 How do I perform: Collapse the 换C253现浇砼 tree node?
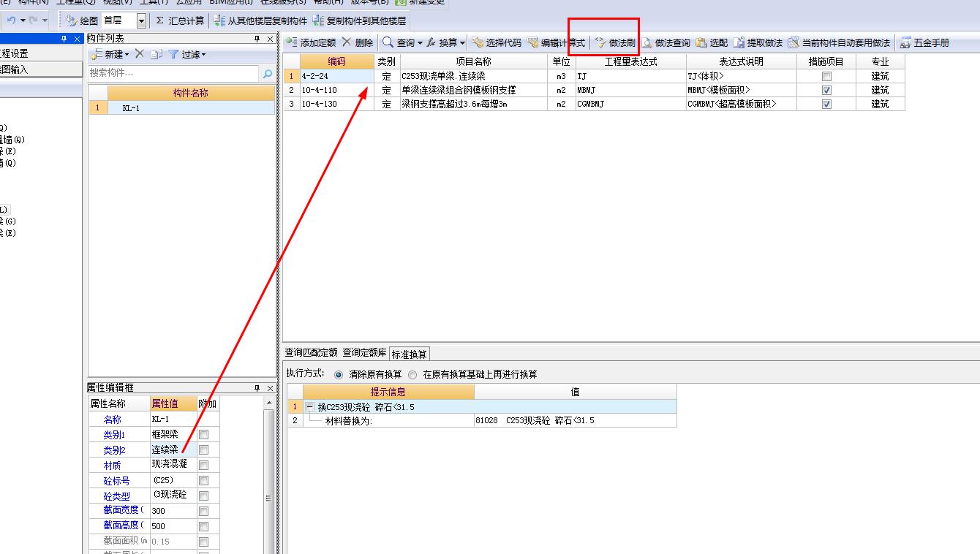310,407
